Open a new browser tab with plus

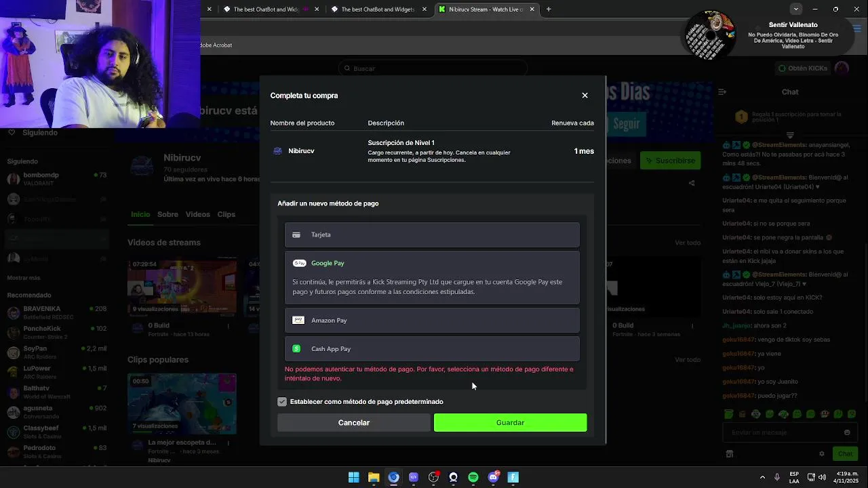(x=549, y=9)
